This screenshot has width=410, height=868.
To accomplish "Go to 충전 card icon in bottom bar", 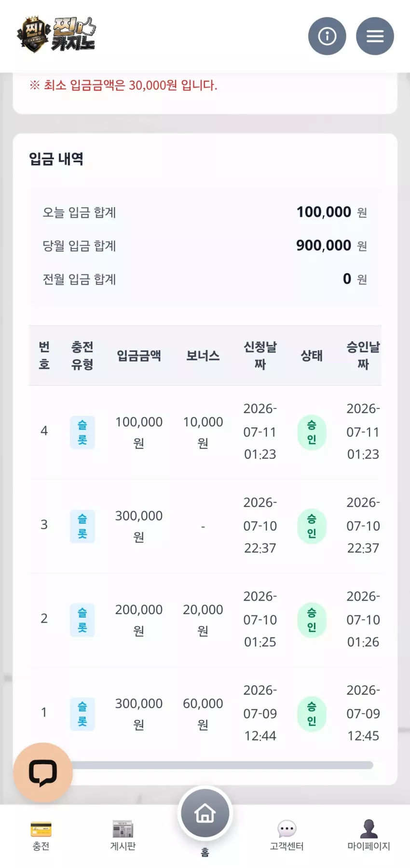I will tap(41, 829).
